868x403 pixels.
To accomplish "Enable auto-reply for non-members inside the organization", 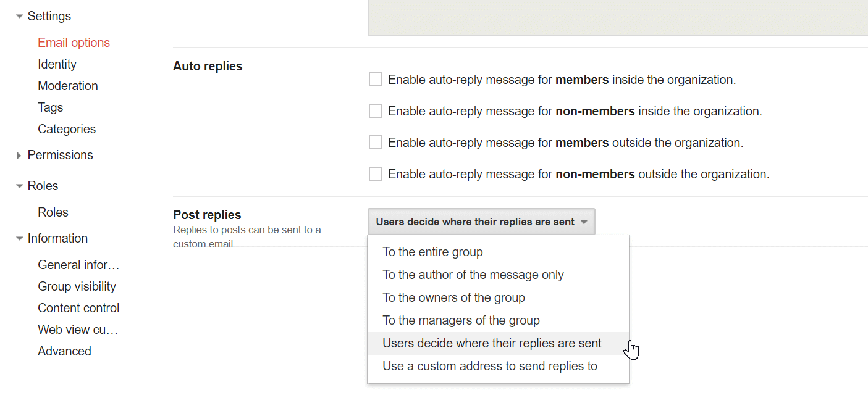I will (376, 111).
